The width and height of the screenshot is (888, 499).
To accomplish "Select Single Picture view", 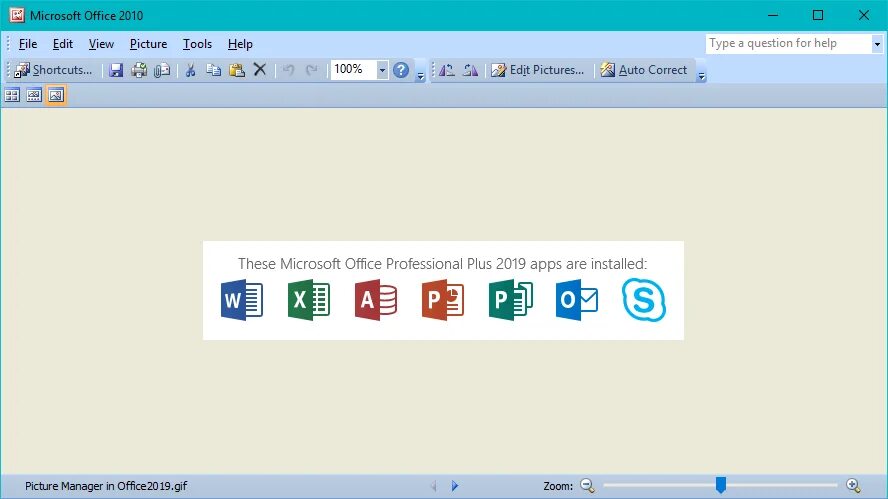I will tap(56, 95).
